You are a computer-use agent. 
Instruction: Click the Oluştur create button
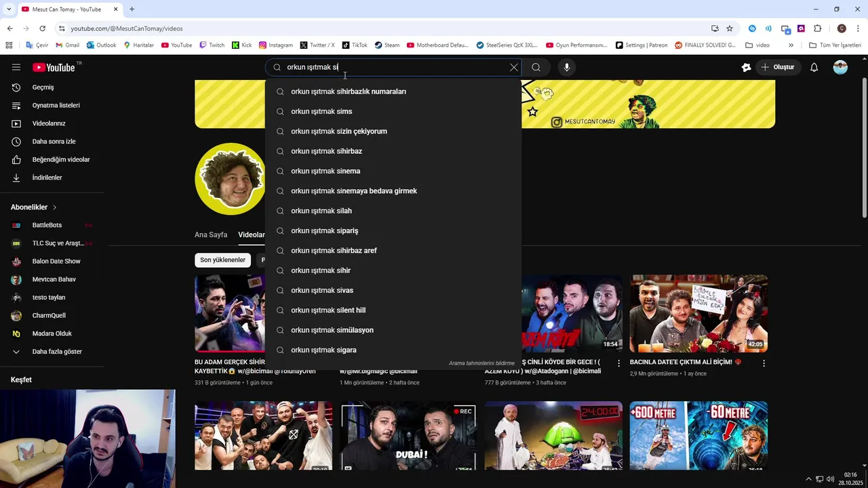pos(778,67)
